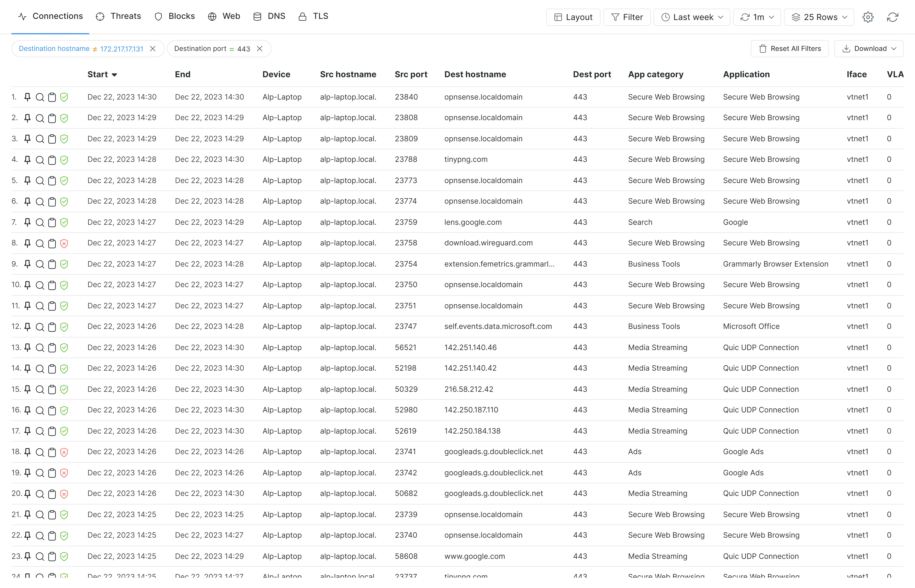Remove the Destination hostname filter chip
Image resolution: width=915 pixels, height=588 pixels.
pyautogui.click(x=153, y=49)
